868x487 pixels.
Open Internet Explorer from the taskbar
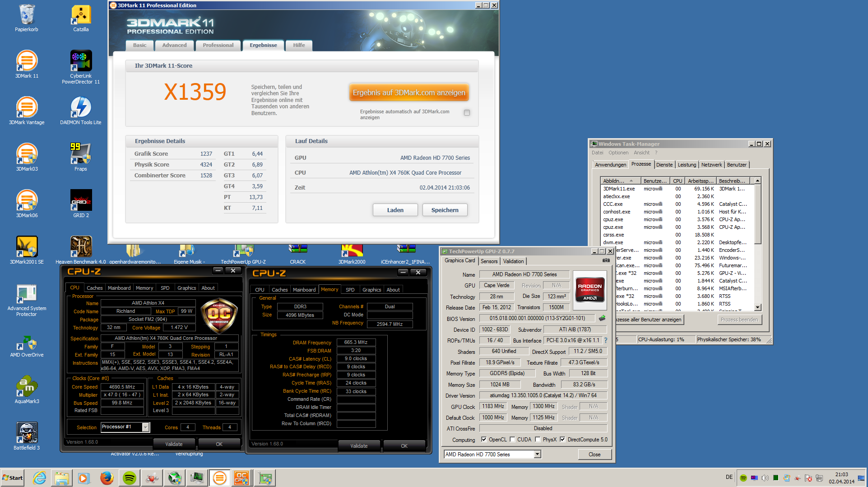(40, 478)
